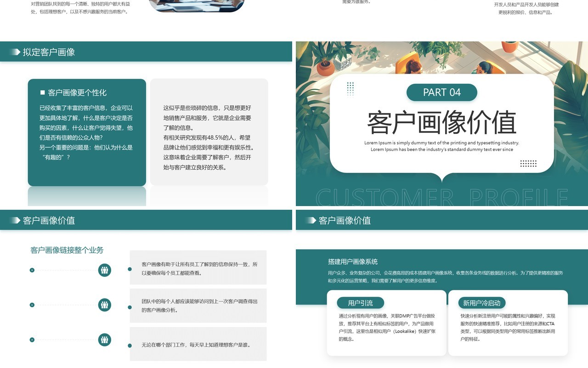This screenshot has width=588, height=368.
Task: Click the people icon next to 客户画像有助于让所有员工 text
Action: [x=105, y=270]
